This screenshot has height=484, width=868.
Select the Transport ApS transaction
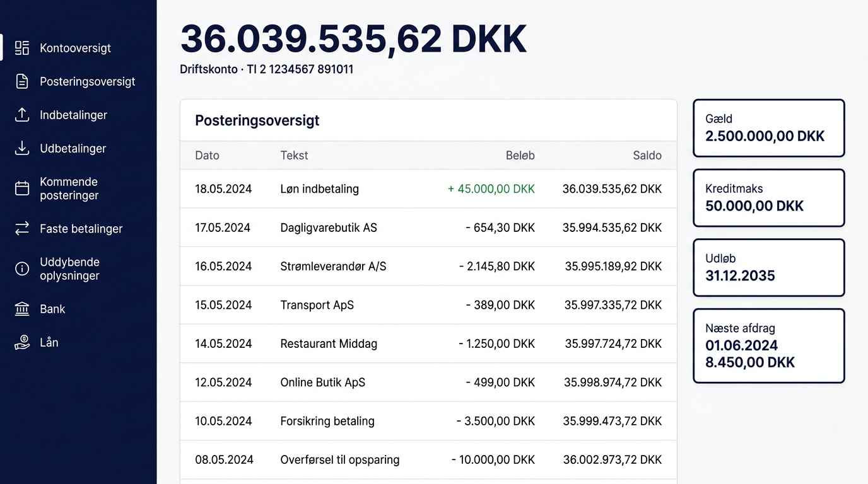[428, 305]
